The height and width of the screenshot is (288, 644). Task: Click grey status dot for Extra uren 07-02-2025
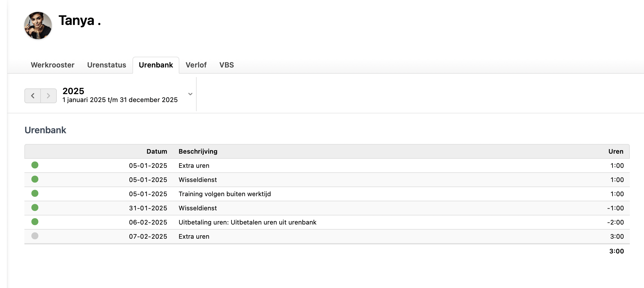point(35,236)
